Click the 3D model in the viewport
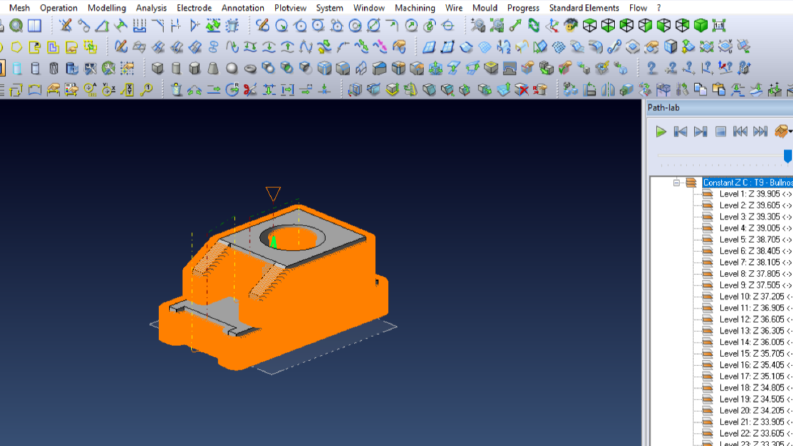The height and width of the screenshot is (446, 793). tap(274, 286)
